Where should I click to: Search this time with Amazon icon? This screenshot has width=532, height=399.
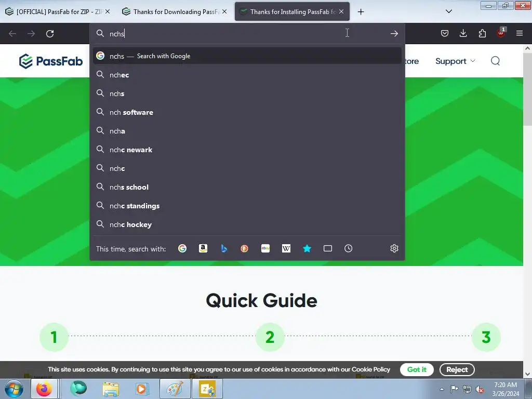[x=203, y=249]
